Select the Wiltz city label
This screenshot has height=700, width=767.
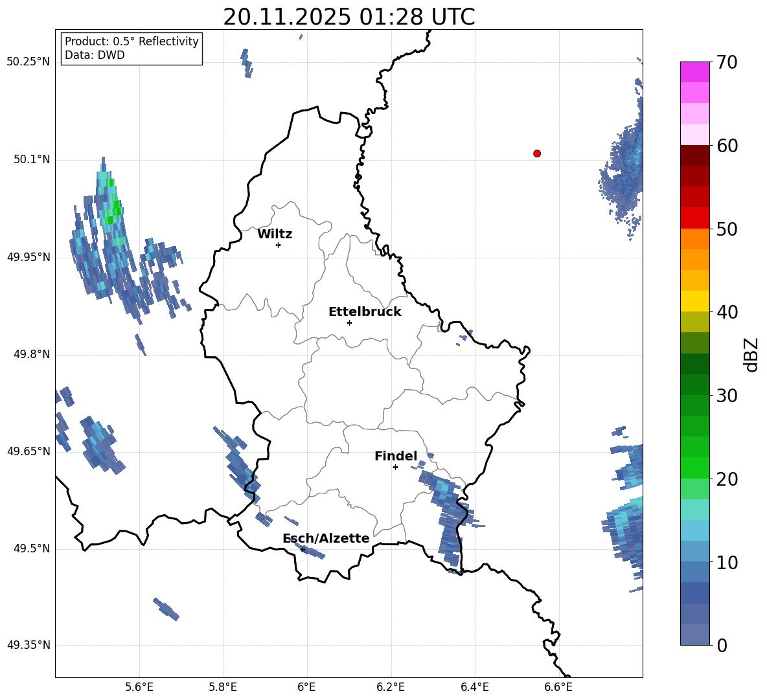(x=275, y=234)
